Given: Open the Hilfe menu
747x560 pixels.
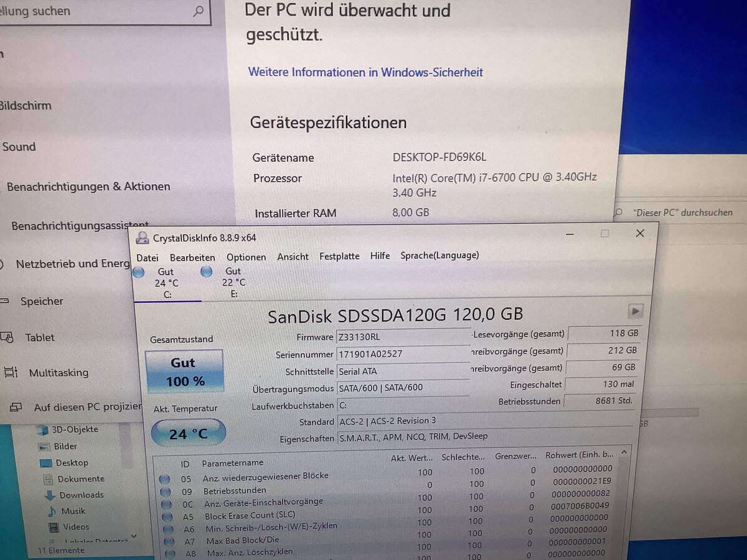Looking at the screenshot, I should (x=380, y=256).
